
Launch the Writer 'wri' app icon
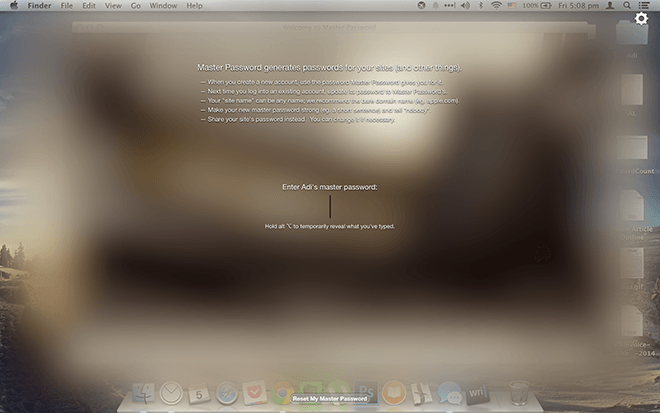point(477,394)
